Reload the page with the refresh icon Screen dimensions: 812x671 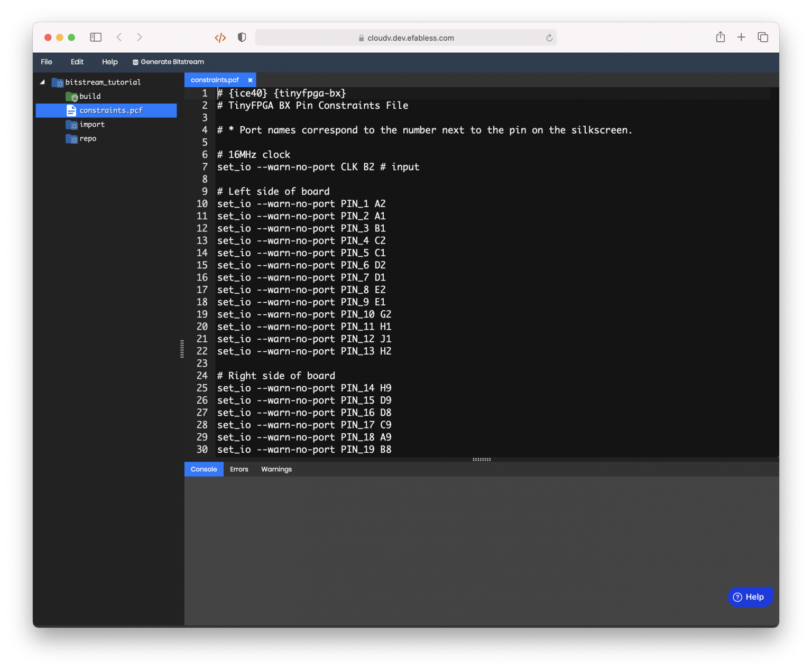(549, 38)
